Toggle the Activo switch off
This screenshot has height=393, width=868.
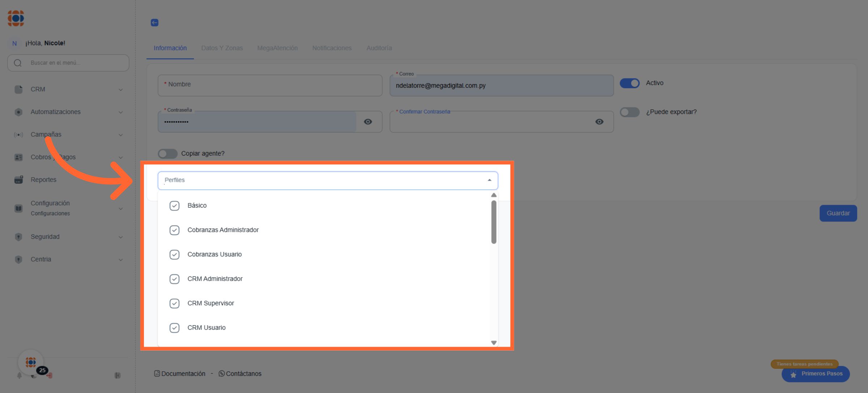(630, 83)
